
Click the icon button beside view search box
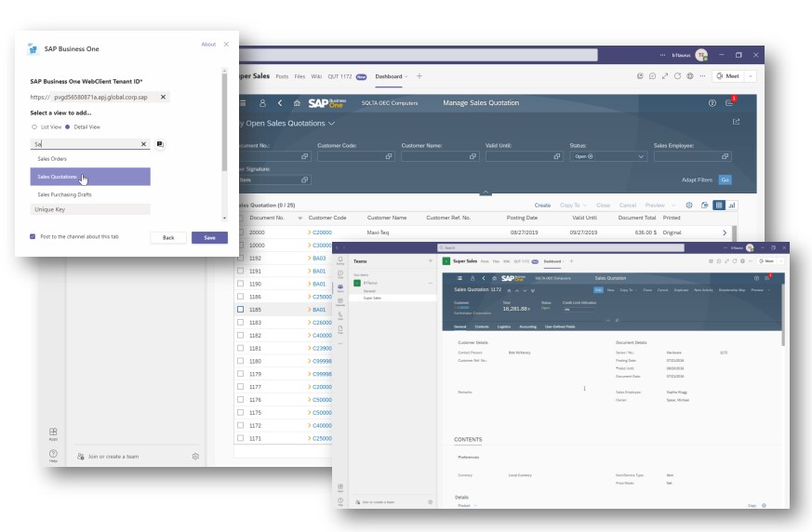[x=160, y=144]
